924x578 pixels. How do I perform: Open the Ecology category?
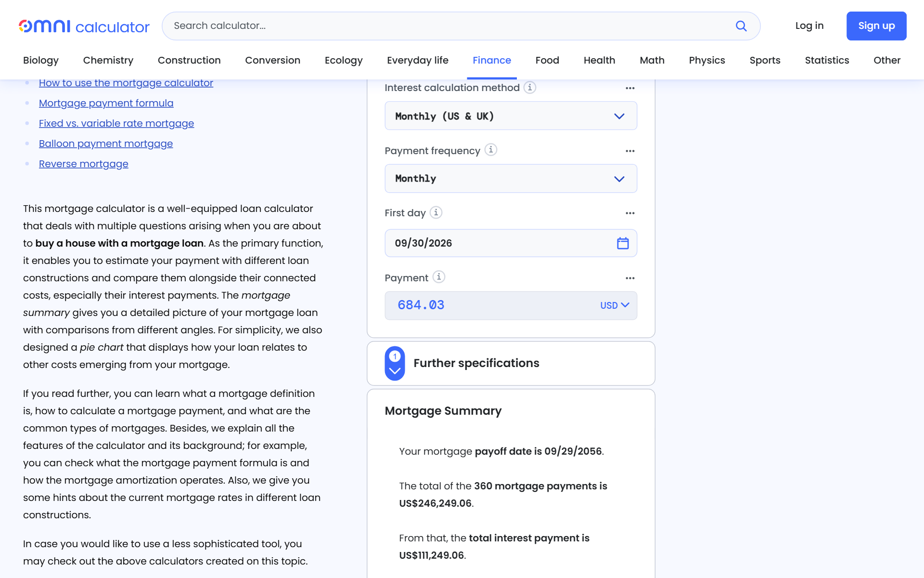click(x=344, y=60)
